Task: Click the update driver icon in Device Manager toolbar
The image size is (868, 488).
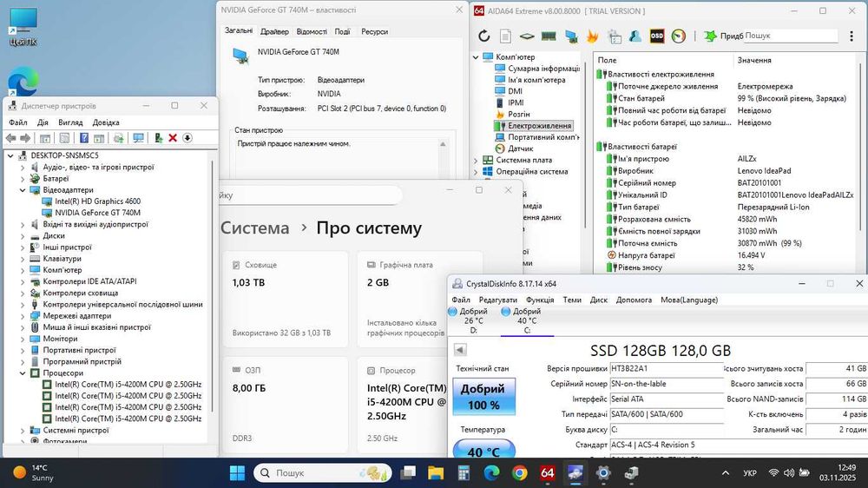Action: click(158, 138)
